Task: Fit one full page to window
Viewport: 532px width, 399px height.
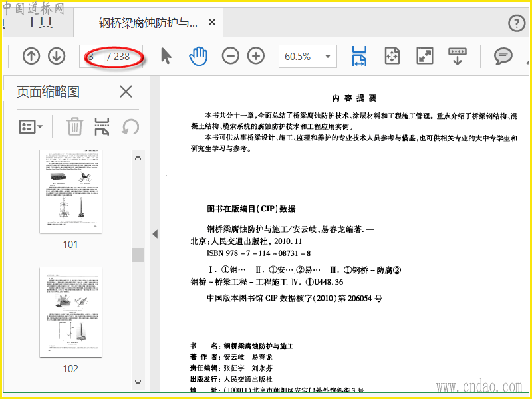Action: (x=392, y=56)
